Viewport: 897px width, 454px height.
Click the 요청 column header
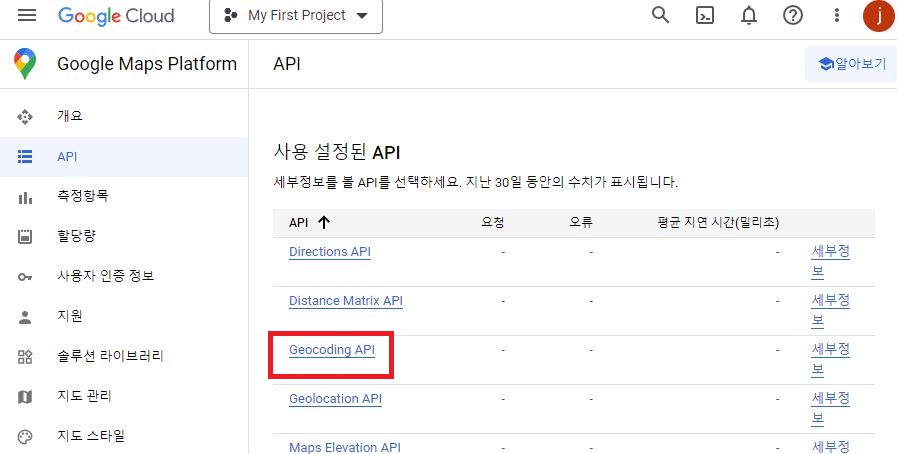[493, 222]
